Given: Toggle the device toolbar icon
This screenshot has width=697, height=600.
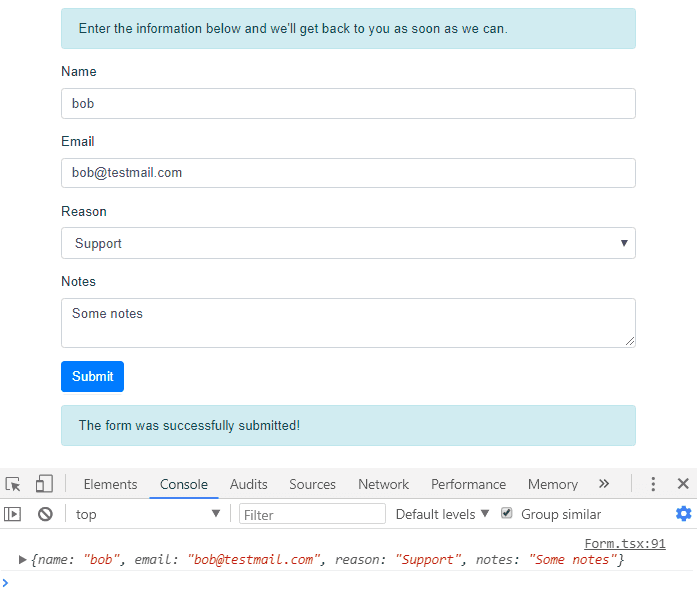Looking at the screenshot, I should tap(44, 484).
